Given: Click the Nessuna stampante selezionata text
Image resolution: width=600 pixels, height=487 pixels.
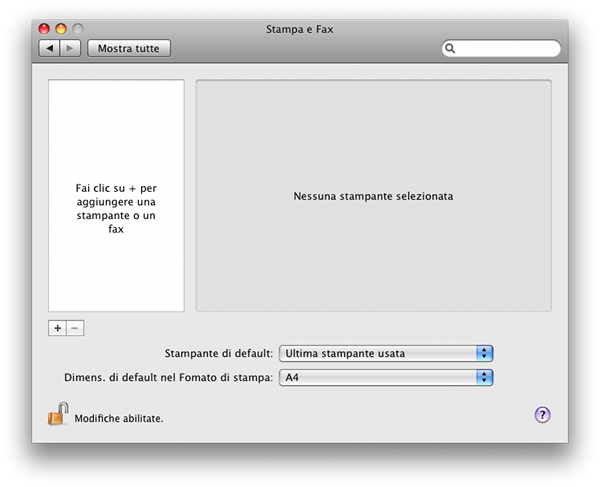Looking at the screenshot, I should [x=373, y=196].
